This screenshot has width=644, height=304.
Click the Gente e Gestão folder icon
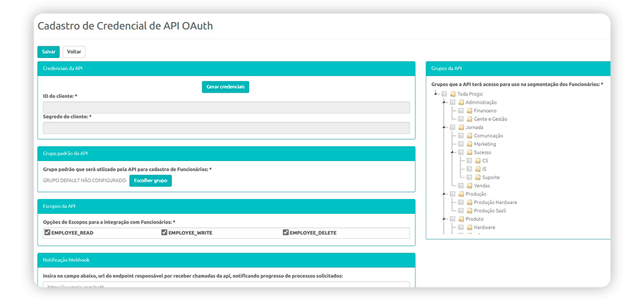click(469, 119)
